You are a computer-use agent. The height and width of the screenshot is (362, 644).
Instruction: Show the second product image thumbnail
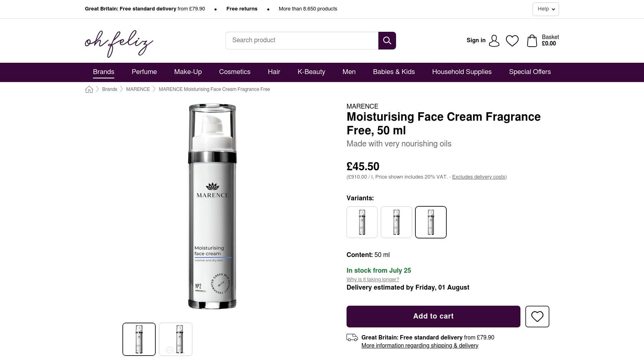(x=175, y=339)
